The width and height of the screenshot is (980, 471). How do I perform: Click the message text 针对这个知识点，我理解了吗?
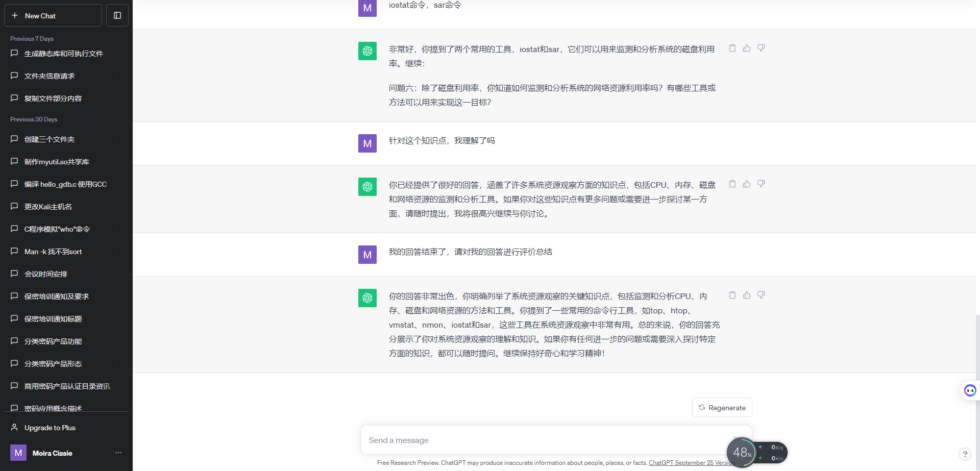[x=442, y=141]
